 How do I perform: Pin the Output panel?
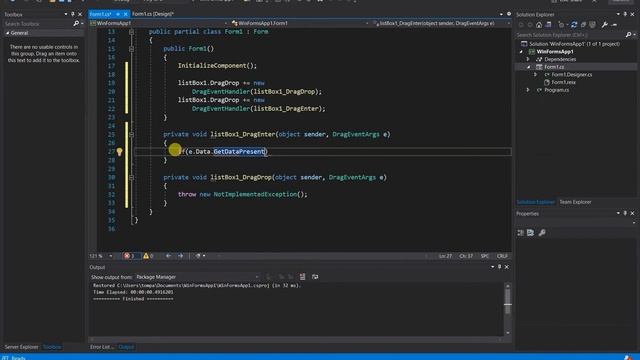click(x=499, y=267)
